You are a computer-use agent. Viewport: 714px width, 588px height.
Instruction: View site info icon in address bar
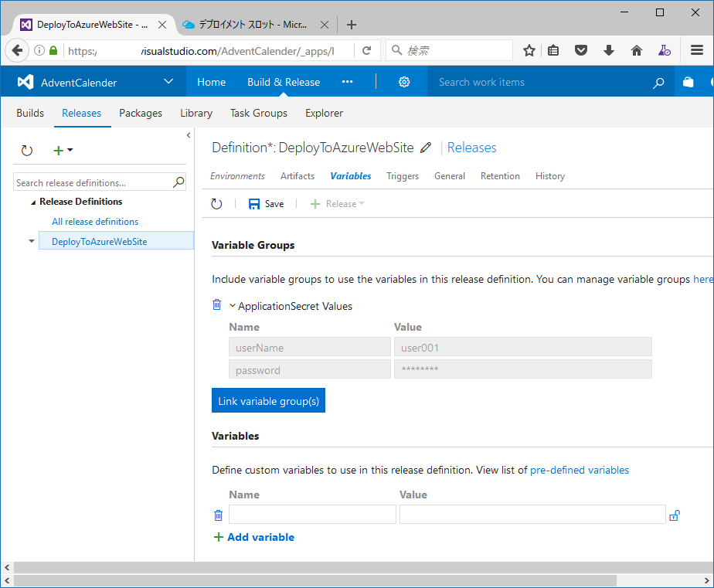pyautogui.click(x=39, y=50)
